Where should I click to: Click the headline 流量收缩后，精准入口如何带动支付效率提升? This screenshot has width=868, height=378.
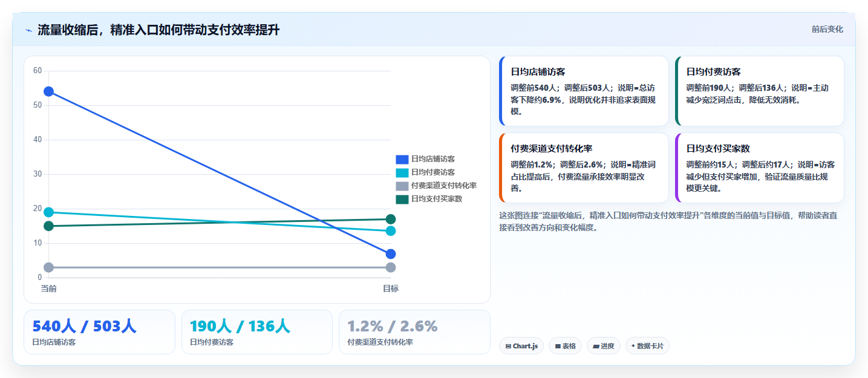pyautogui.click(x=158, y=30)
